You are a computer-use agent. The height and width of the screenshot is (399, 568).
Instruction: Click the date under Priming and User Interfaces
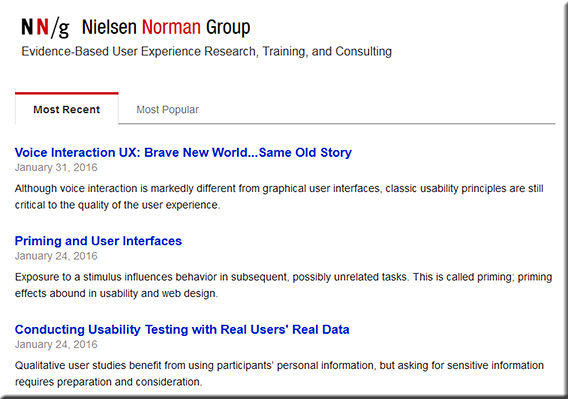coord(56,256)
